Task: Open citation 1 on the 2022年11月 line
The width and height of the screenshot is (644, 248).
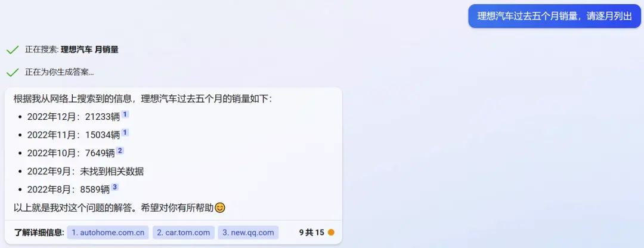Action: (x=125, y=132)
